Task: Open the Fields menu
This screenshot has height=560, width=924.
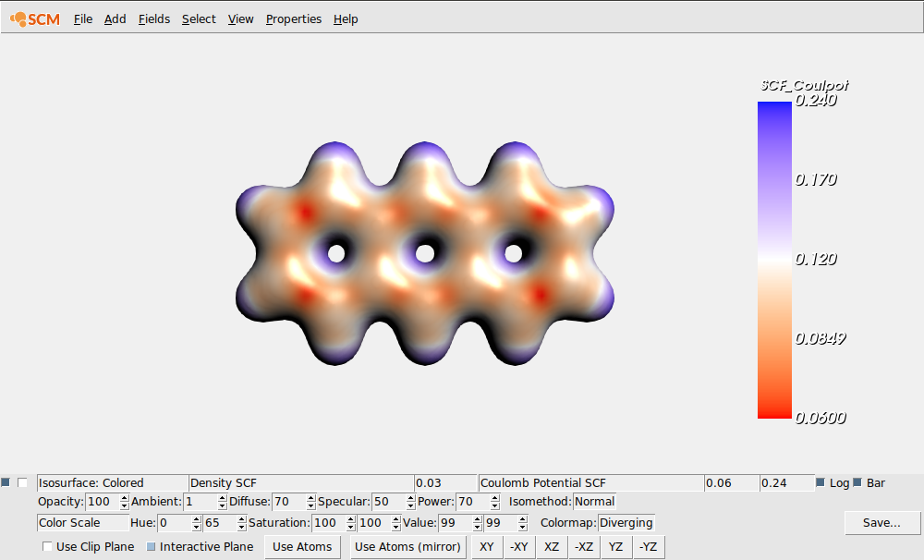Action: coord(153,18)
